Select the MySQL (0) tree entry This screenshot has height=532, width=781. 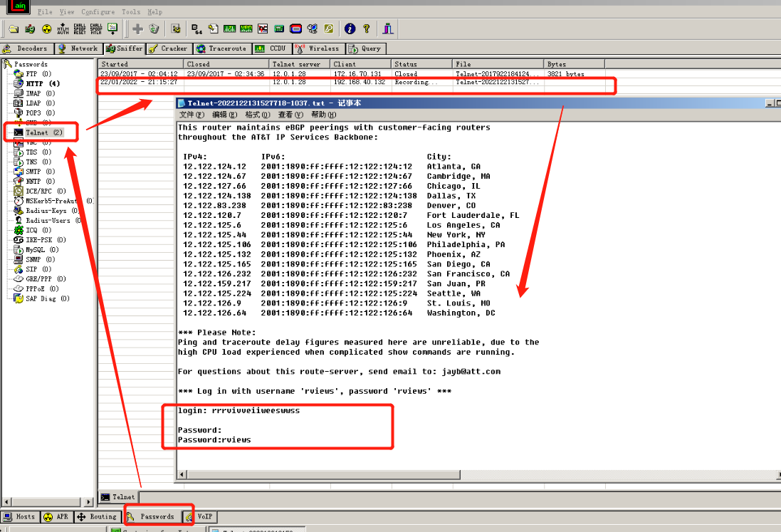[x=36, y=250]
